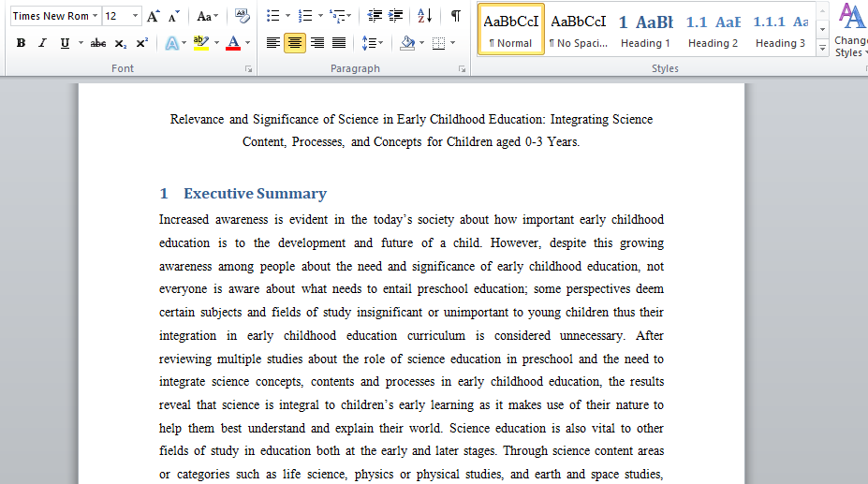Open bullet library dropdown arrow
The width and height of the screenshot is (868, 484).
(x=287, y=16)
